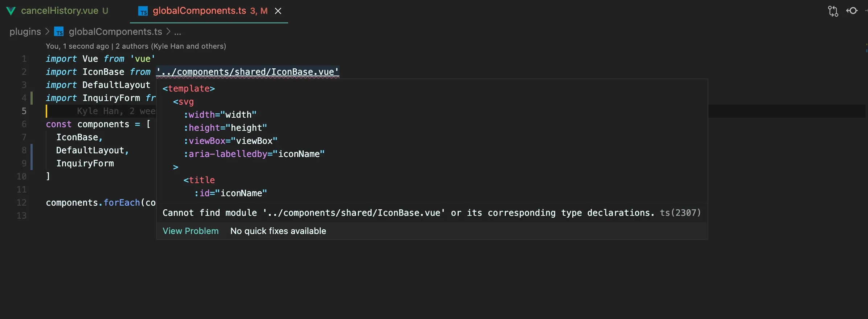Click the ts(2307) error code in popup
868x319 pixels.
(680, 213)
